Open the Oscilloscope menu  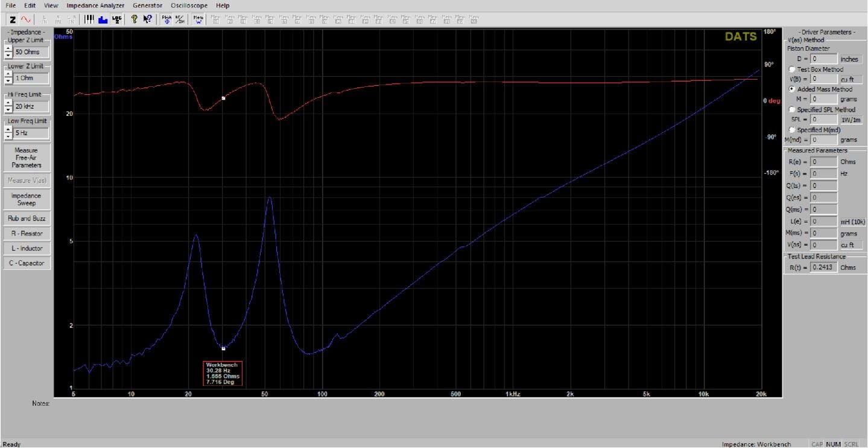point(189,5)
